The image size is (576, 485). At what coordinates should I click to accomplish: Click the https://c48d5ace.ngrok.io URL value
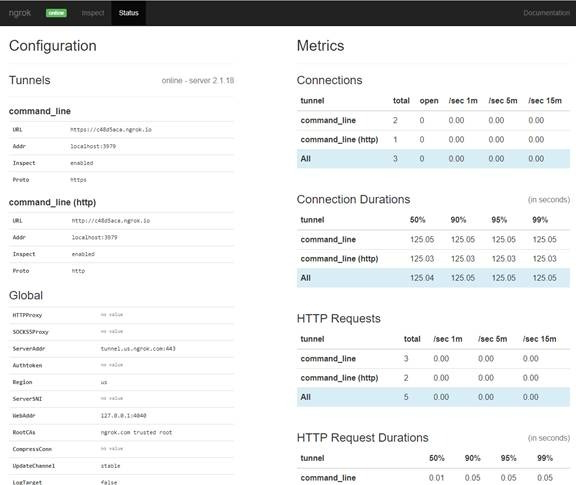[x=111, y=130]
